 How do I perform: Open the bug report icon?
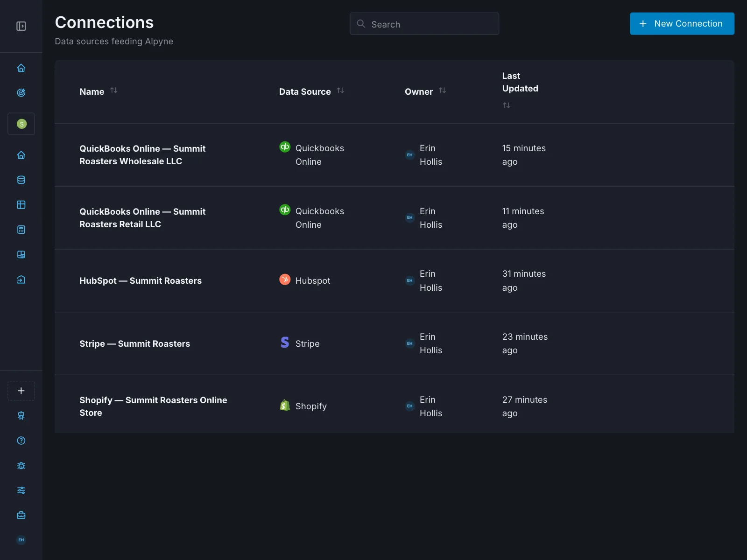(x=21, y=466)
